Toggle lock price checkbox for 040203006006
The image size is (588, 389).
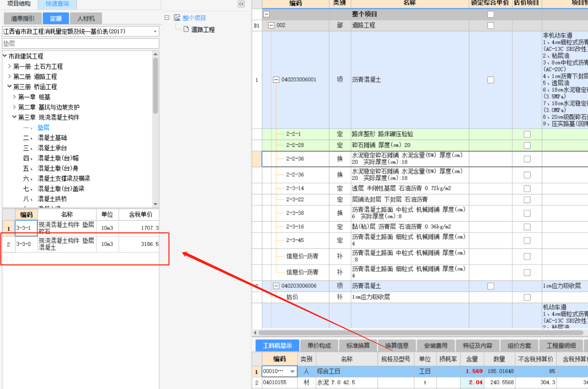[491, 286]
